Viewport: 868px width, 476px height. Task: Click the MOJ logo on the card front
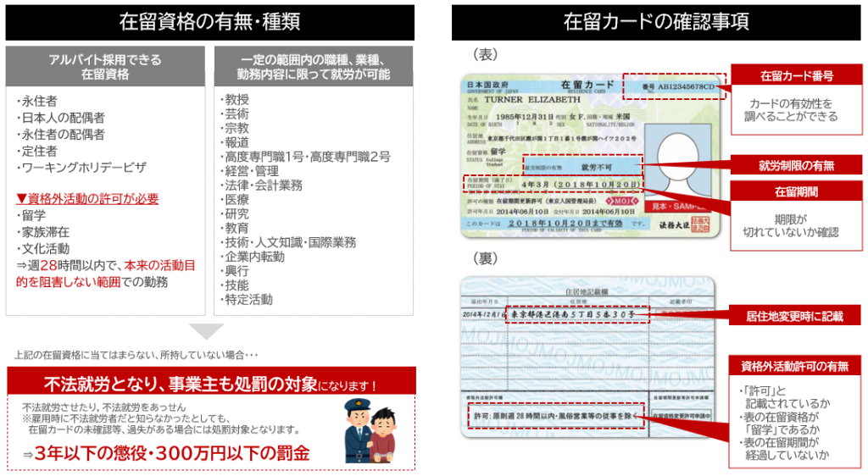click(622, 201)
